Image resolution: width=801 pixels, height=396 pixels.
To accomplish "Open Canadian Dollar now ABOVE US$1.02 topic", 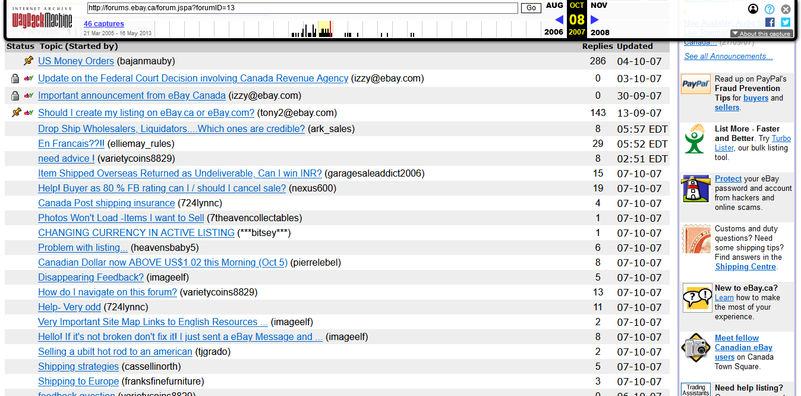I will [x=162, y=263].
